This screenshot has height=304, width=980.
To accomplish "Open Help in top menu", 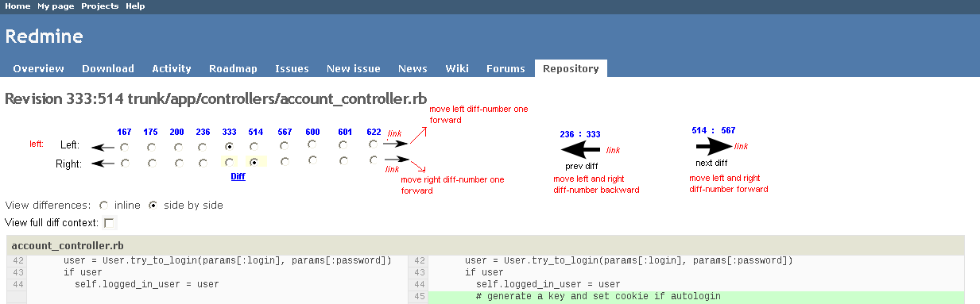I will (135, 6).
